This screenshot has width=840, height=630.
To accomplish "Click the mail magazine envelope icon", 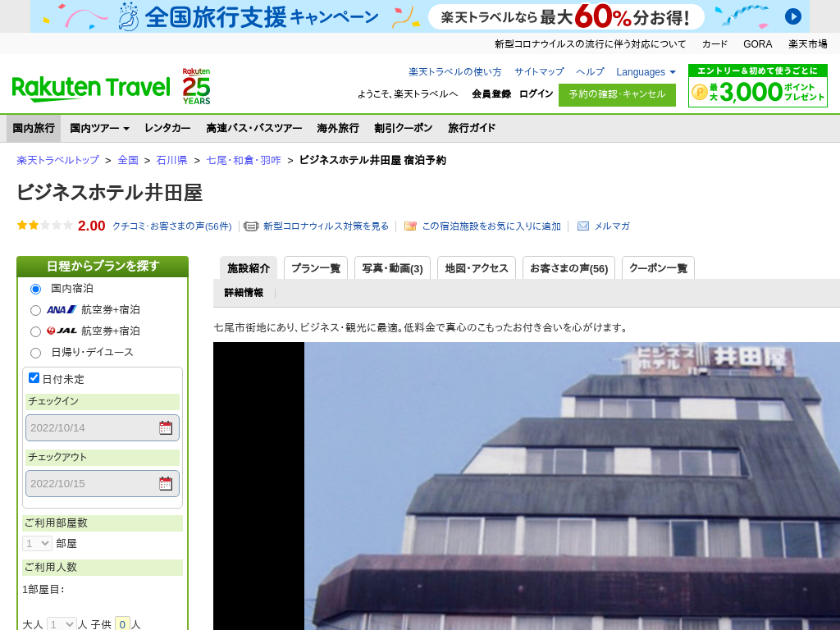I will click(x=583, y=226).
